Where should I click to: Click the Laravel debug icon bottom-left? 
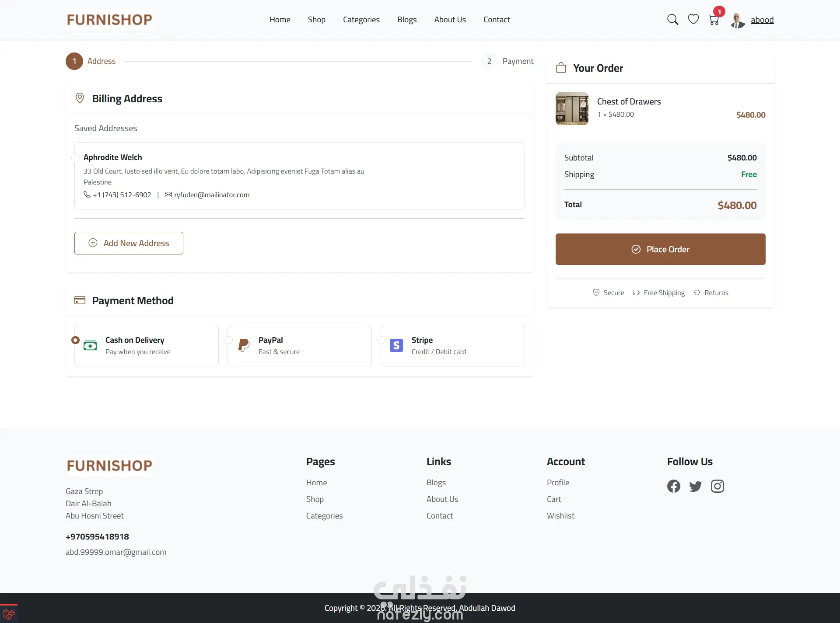9,614
